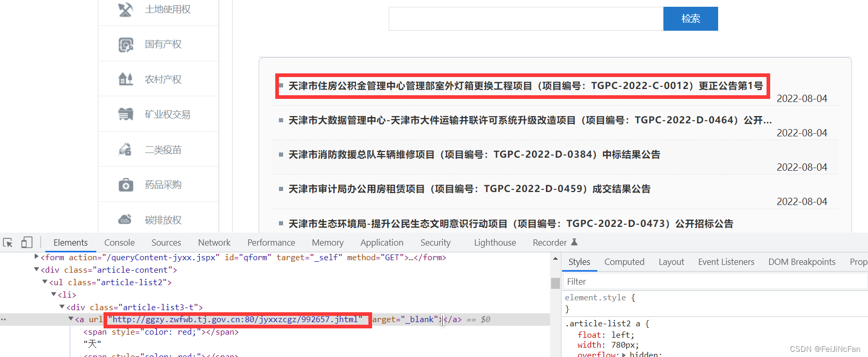Screen dimensions: 868x357
Task: Switch to the Network tab
Action: click(x=214, y=243)
